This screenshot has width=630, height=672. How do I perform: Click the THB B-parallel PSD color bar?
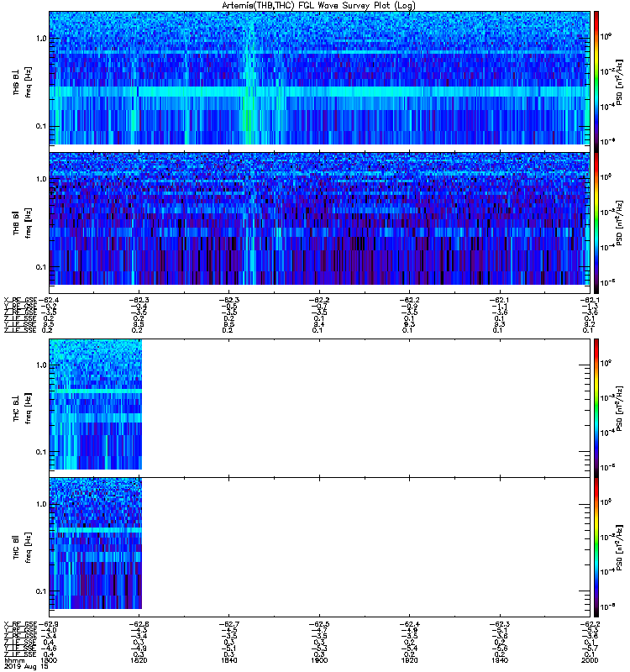coord(596,223)
